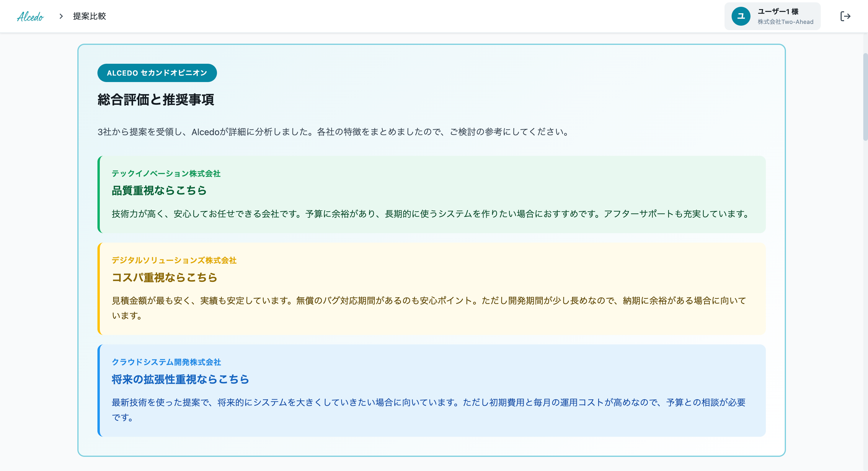Select the 提案比較 breadcrumb label
The image size is (868, 471).
point(89,16)
